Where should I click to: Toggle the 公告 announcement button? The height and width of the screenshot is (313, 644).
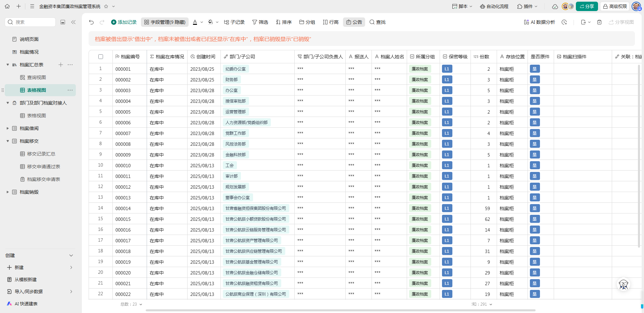354,22
